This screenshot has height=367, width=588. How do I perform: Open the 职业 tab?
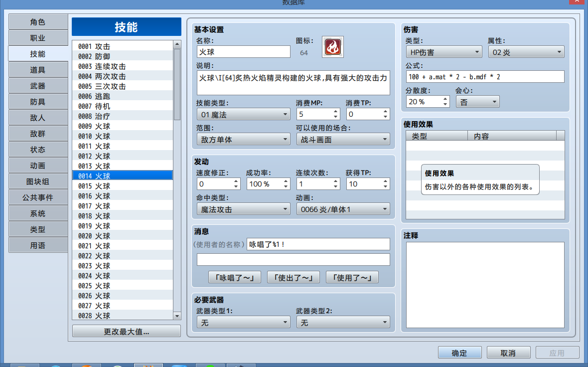click(38, 38)
